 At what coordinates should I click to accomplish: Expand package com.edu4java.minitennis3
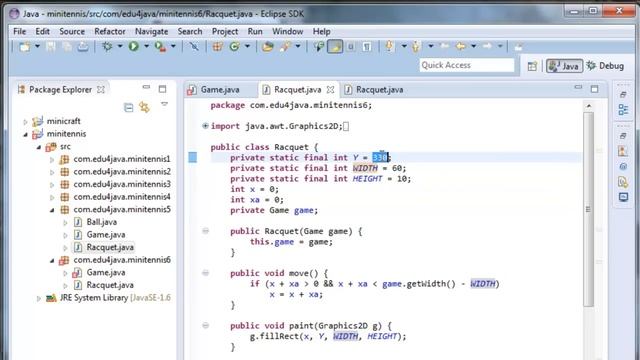coord(52,184)
